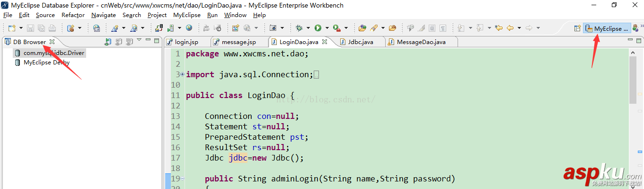Click the deploy server applications icon
This screenshot has height=189, width=644.
pos(159,28)
